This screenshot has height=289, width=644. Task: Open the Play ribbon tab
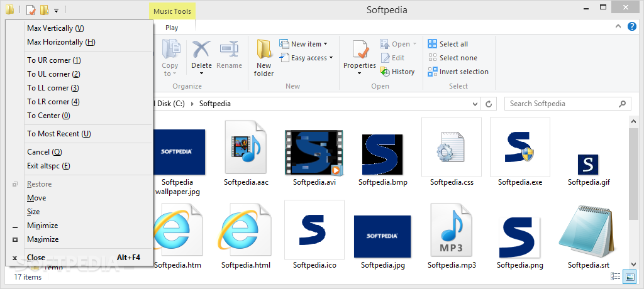(x=172, y=28)
